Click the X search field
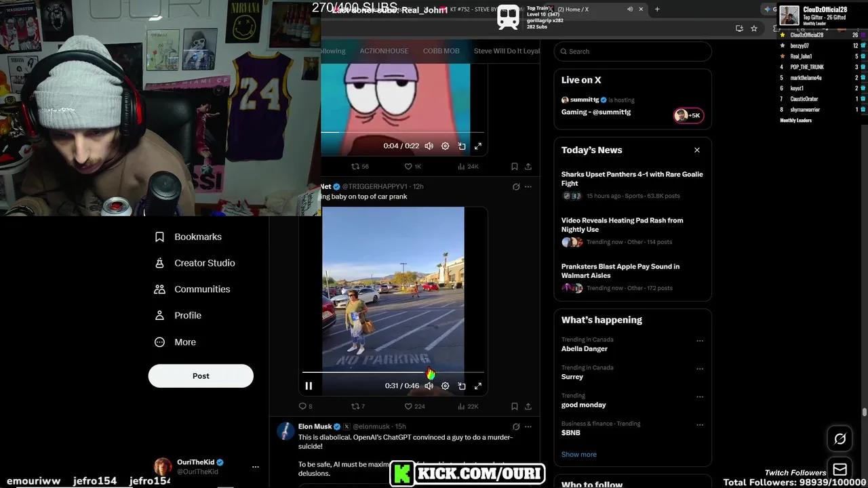This screenshot has height=488, width=868. 633,52
